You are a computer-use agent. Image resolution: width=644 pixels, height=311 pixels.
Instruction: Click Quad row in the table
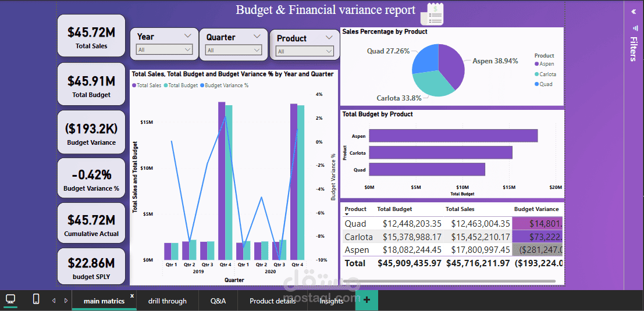point(452,224)
